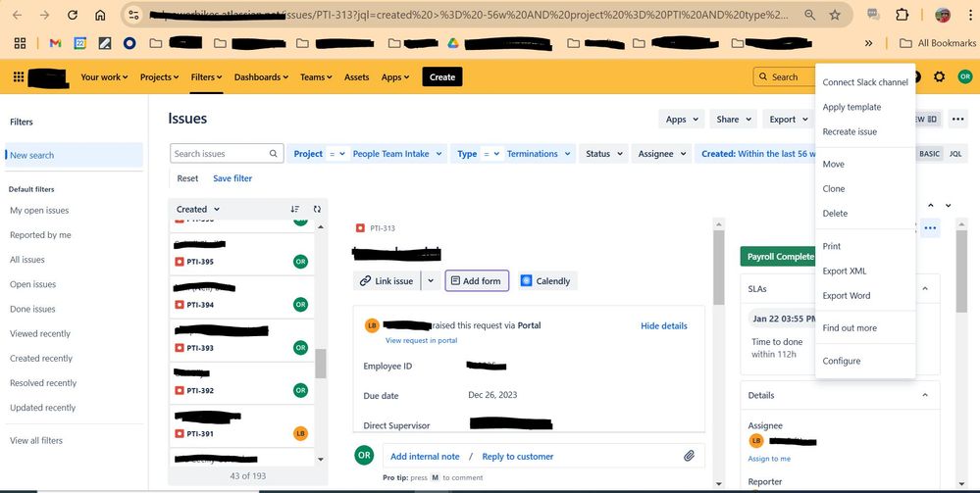980x493 pixels.
Task: Open Export dropdown
Action: 788,120
